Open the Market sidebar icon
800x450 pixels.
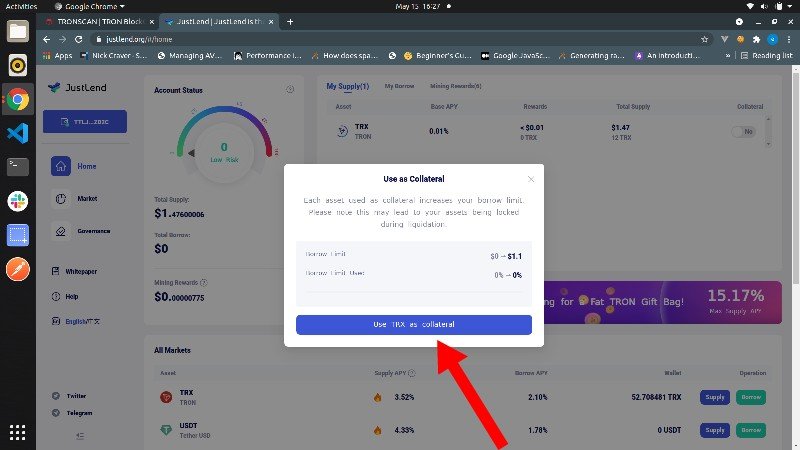coord(61,198)
